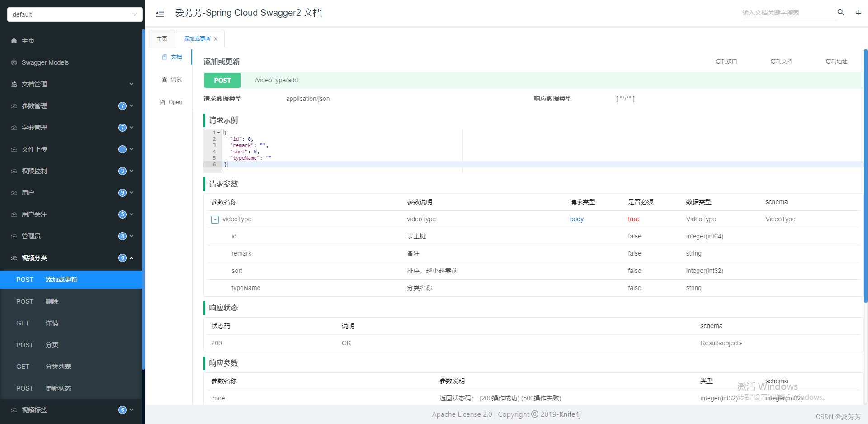
Task: Click the main content vertical scrollbar
Action: [x=866, y=176]
